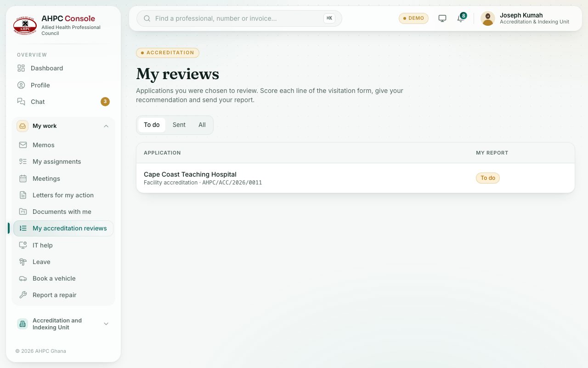588x368 pixels.
Task: Click the monitor icon in top bar
Action: click(x=442, y=18)
